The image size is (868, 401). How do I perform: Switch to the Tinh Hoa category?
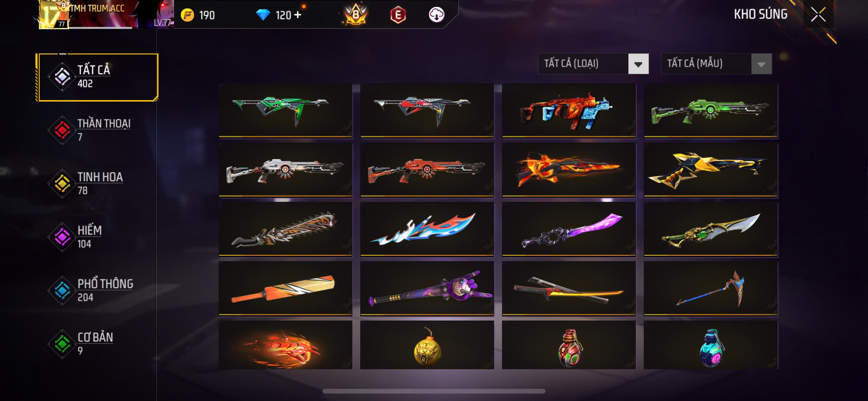point(98,184)
